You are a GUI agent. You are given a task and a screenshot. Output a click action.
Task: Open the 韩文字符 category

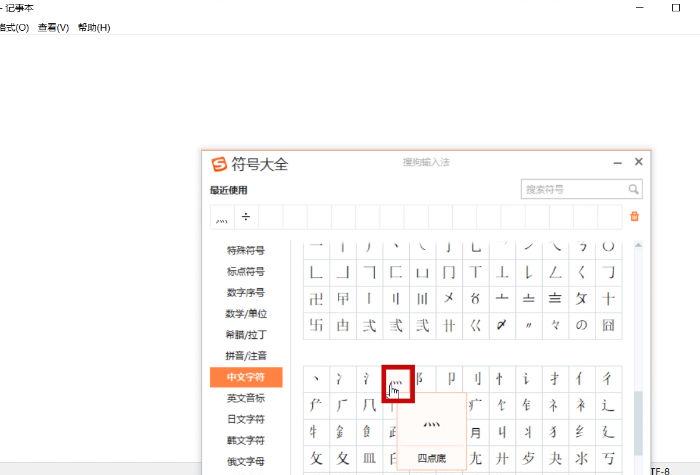[x=246, y=440]
